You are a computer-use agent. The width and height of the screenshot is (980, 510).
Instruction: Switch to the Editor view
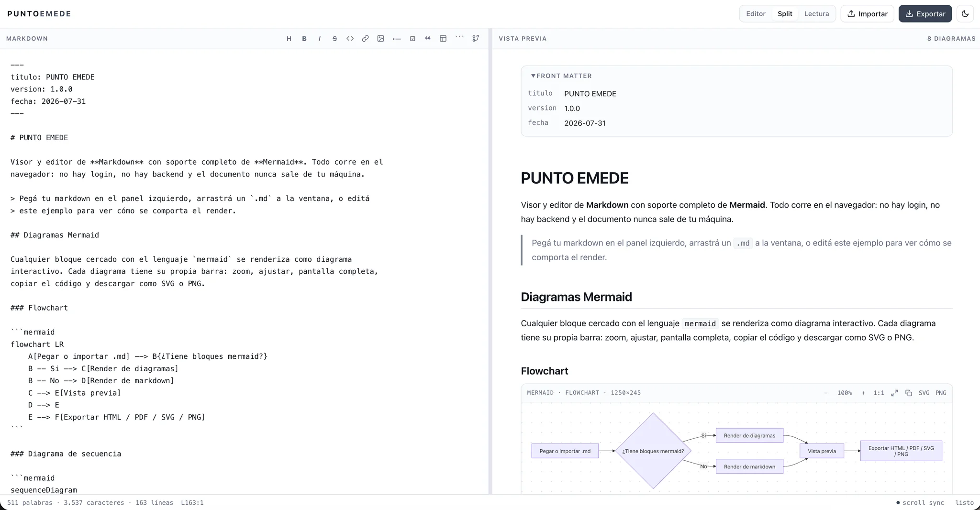pyautogui.click(x=756, y=14)
